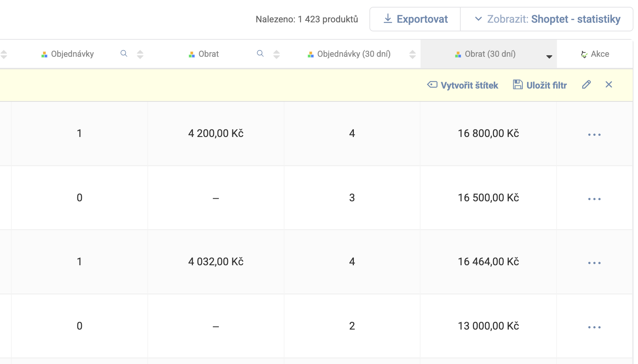Open actions menu for 16 500,00 Kč row

594,199
